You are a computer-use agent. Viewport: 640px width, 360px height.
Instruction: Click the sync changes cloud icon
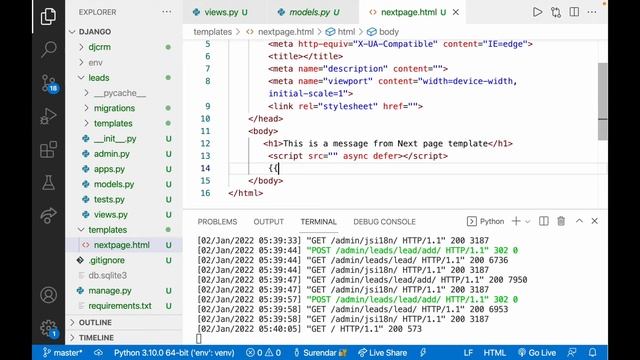point(98,353)
